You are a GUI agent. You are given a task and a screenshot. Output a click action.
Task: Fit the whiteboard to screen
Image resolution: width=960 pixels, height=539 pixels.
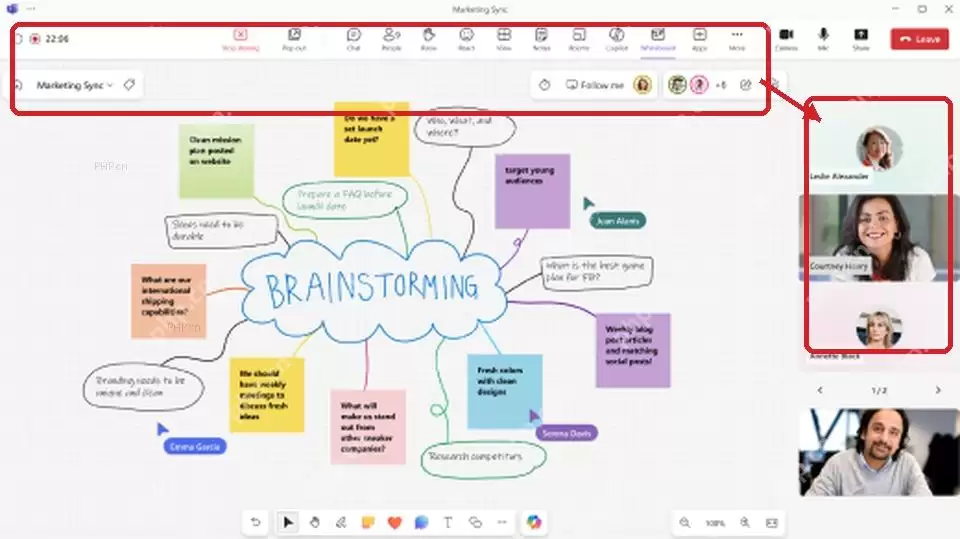point(771,522)
